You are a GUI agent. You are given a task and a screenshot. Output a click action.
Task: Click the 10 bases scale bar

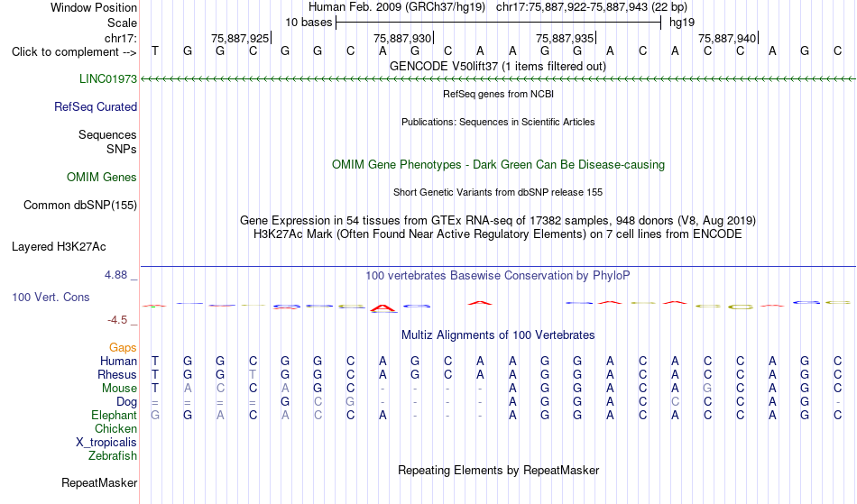click(x=499, y=23)
